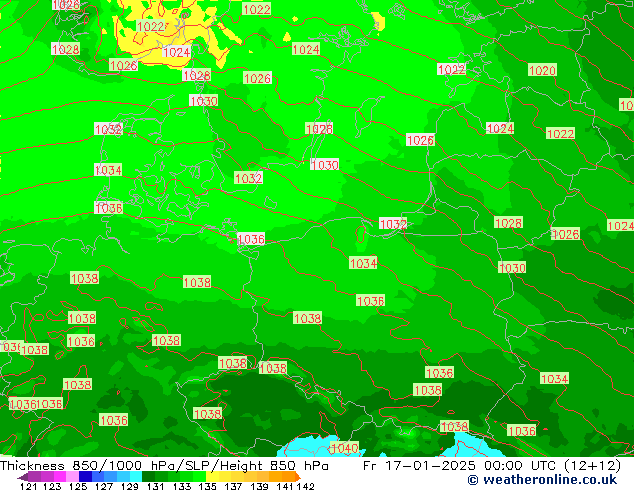Pick the light pink legend swatch before 125

tap(72, 476)
